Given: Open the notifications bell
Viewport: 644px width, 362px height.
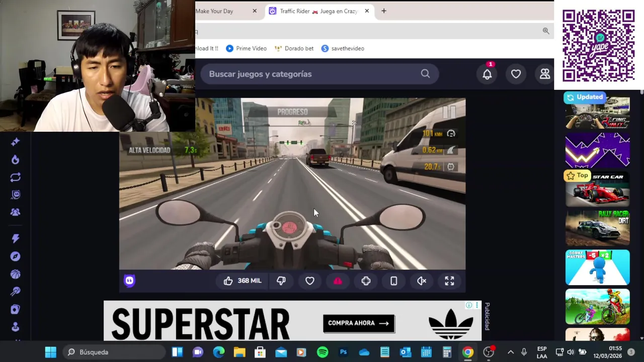Looking at the screenshot, I should point(487,74).
